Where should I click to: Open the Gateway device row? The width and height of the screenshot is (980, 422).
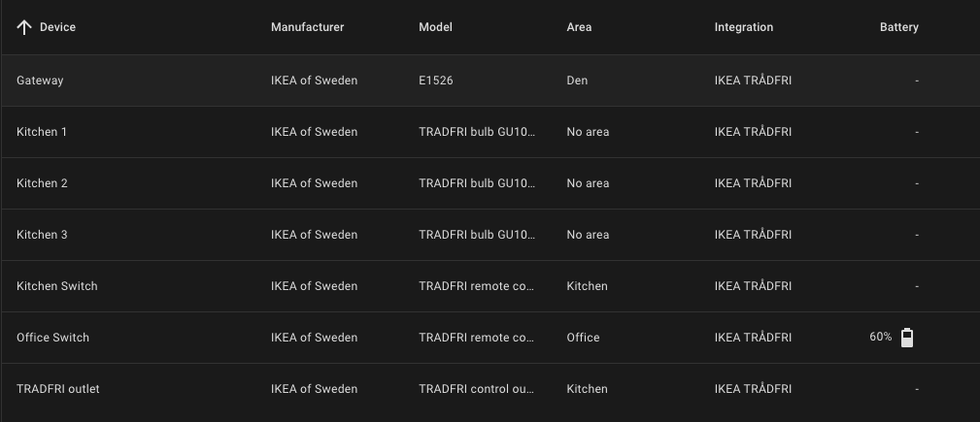40,81
